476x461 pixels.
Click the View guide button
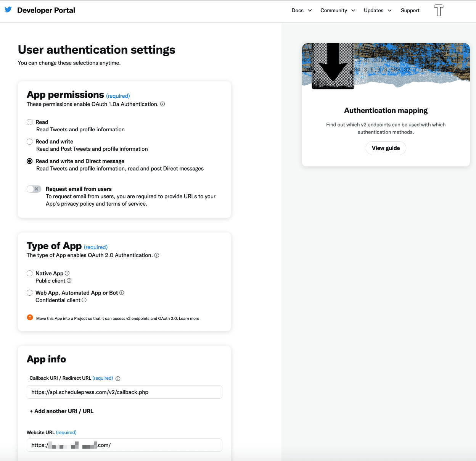click(x=386, y=148)
